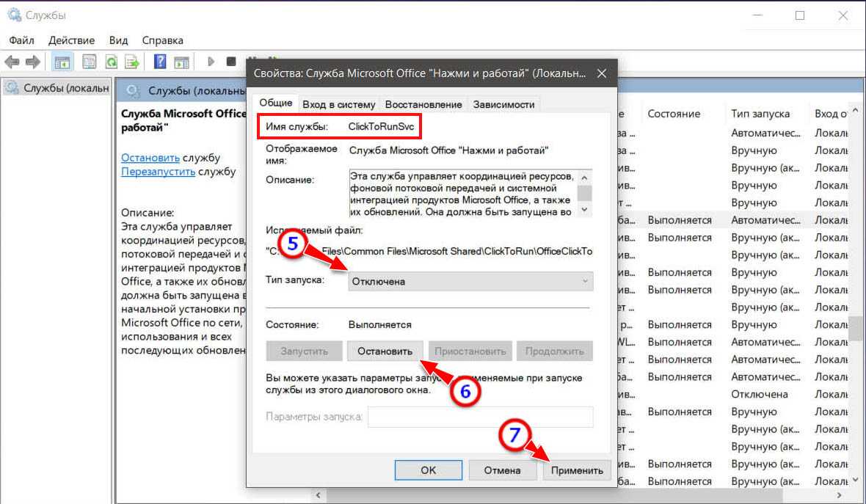
Task: Switch to the "Восстановление" tab
Action: coord(423,104)
